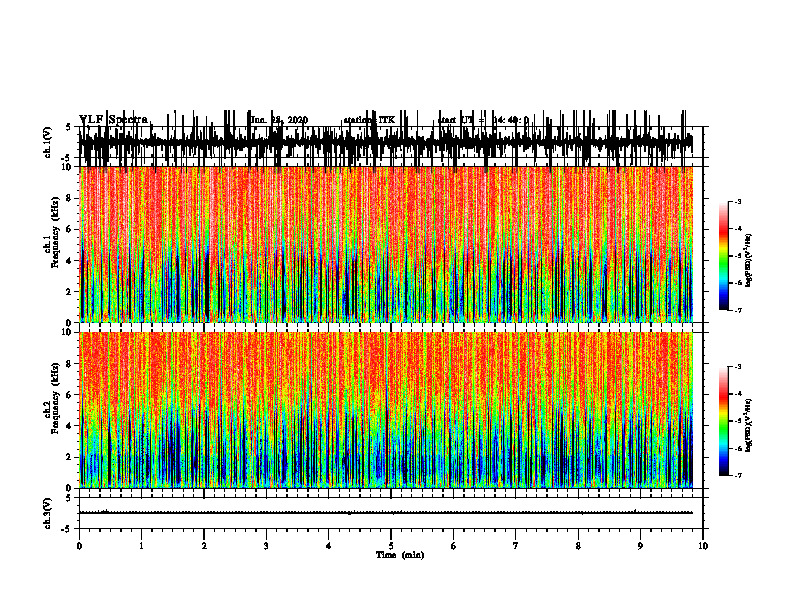Click the 'Time (min)' axis label
Image resolution: width=792 pixels, height=612 pixels.
click(400, 555)
